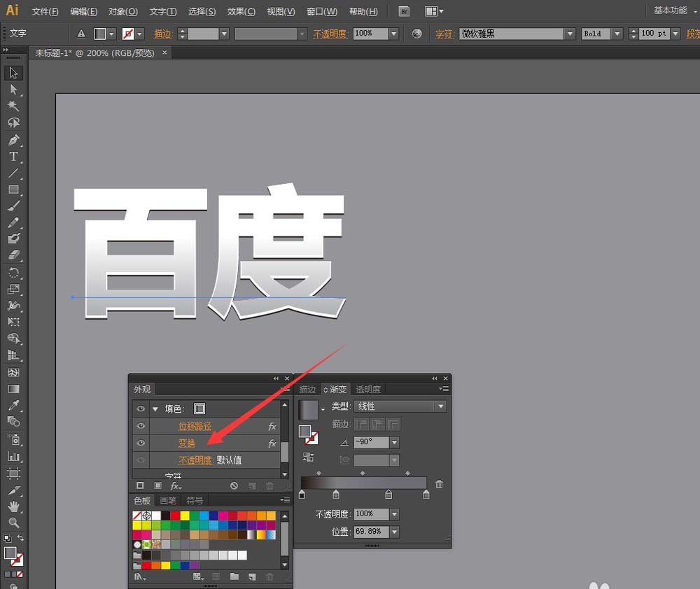The width and height of the screenshot is (700, 589).
Task: Select the leftmost dark gradient stop
Action: [x=302, y=494]
